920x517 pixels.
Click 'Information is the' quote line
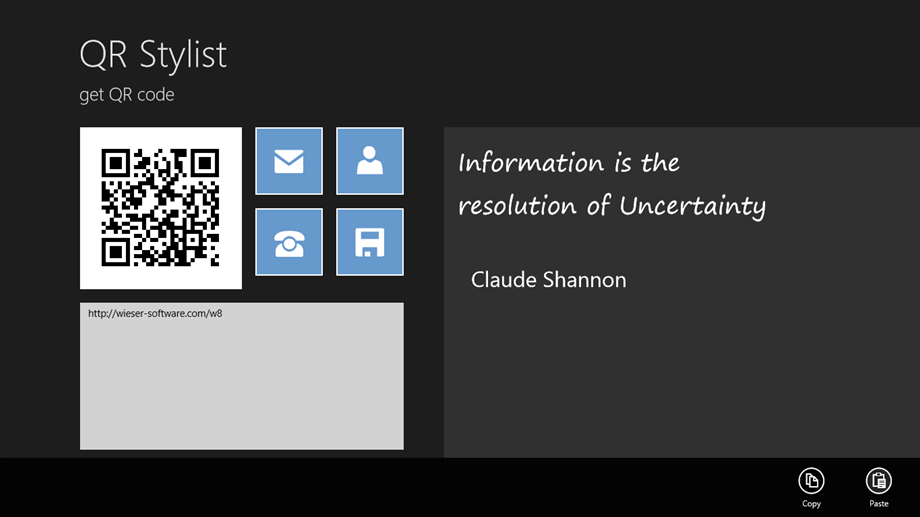568,162
